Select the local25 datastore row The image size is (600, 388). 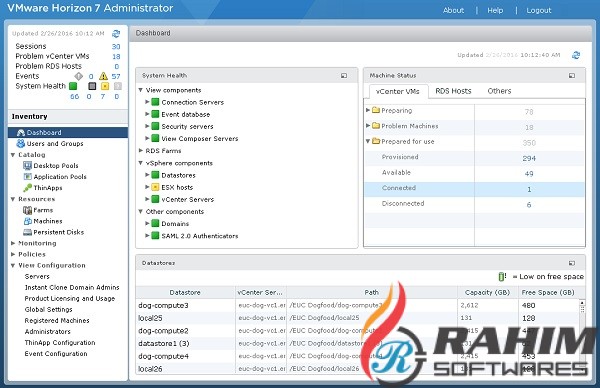pos(358,318)
